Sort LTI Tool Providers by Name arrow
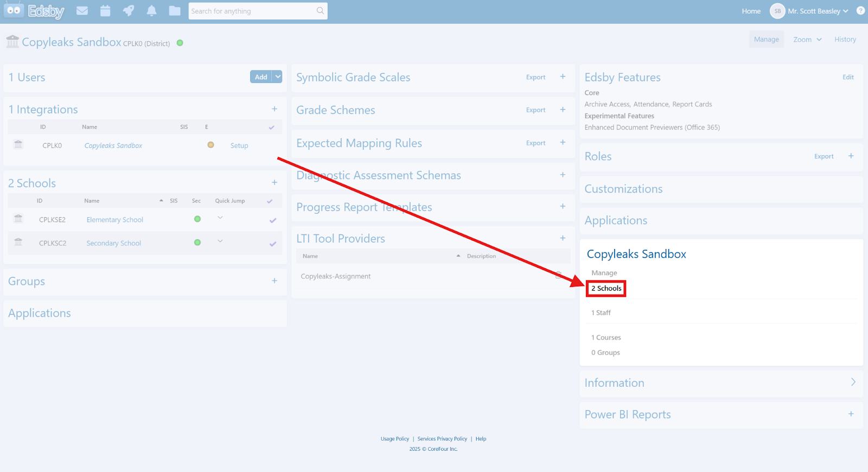The width and height of the screenshot is (868, 472). (458, 256)
